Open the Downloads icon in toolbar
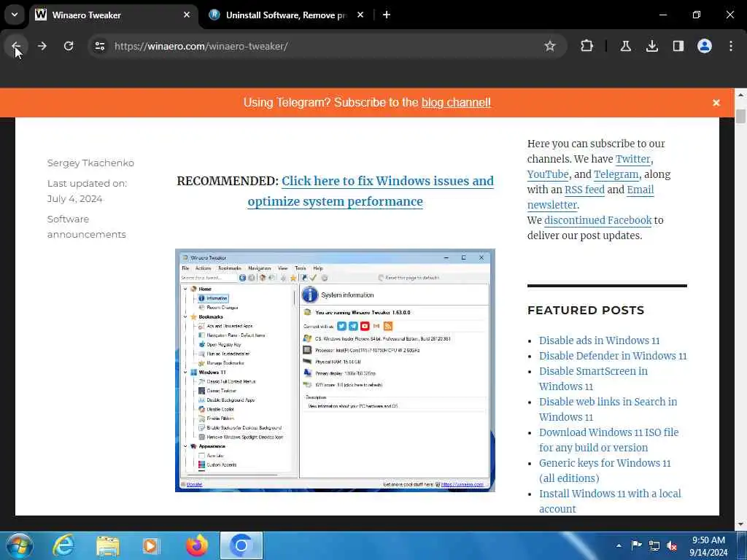 point(651,46)
